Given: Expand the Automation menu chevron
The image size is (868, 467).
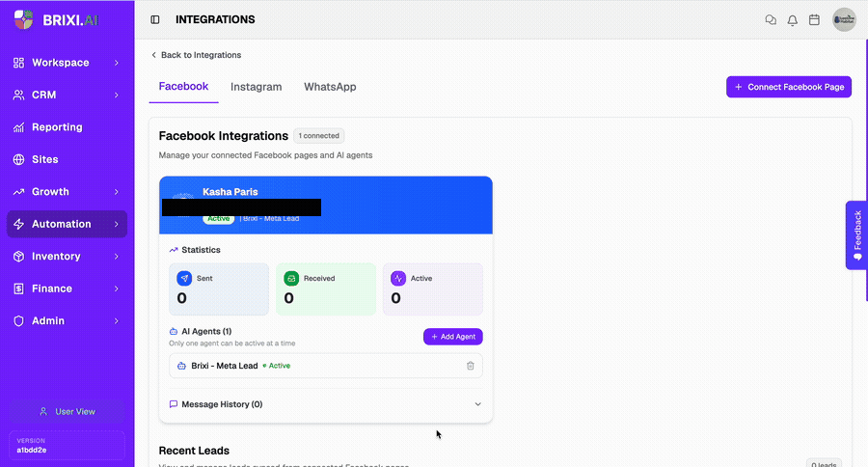Looking at the screenshot, I should click(117, 224).
